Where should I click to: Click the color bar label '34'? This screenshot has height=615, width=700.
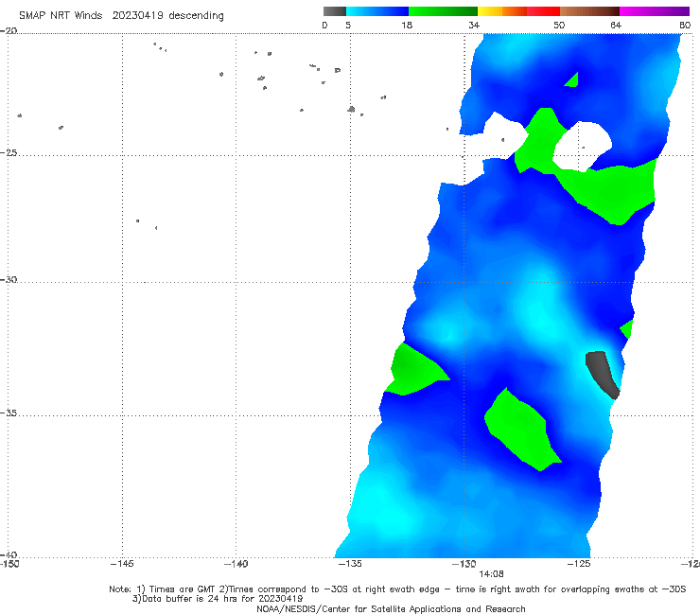click(474, 25)
